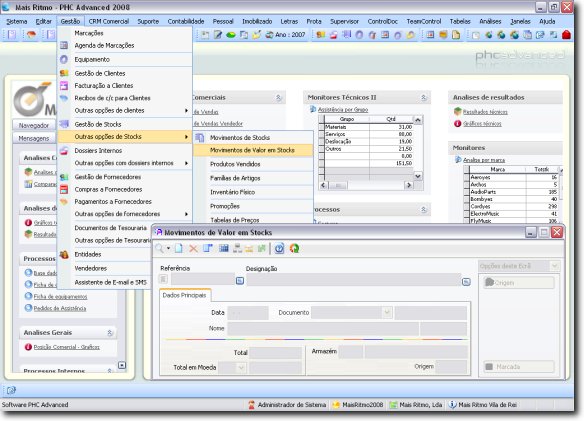Open the Pedidos de Assistência link
The width and height of the screenshot is (584, 421).
tap(60, 308)
